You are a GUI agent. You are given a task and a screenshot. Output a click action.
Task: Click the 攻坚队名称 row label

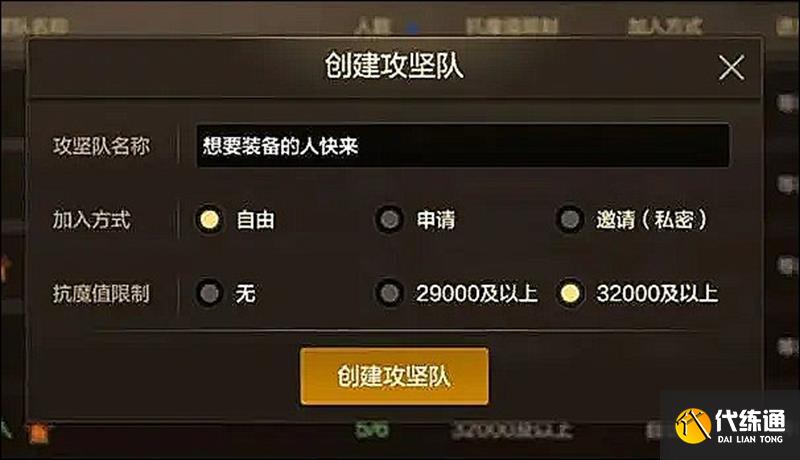pos(101,146)
